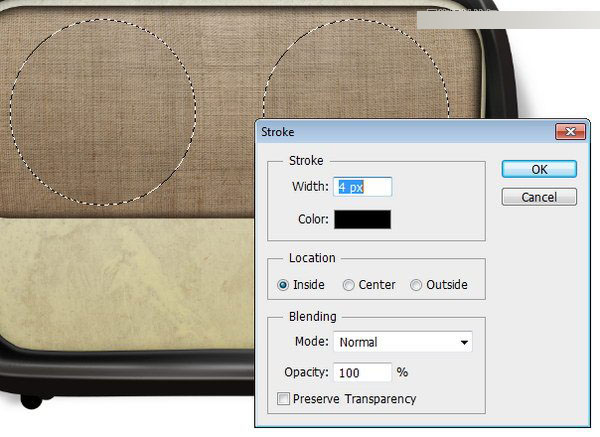Click into the Opacity field showing 100
This screenshot has width=600, height=437.
362,372
